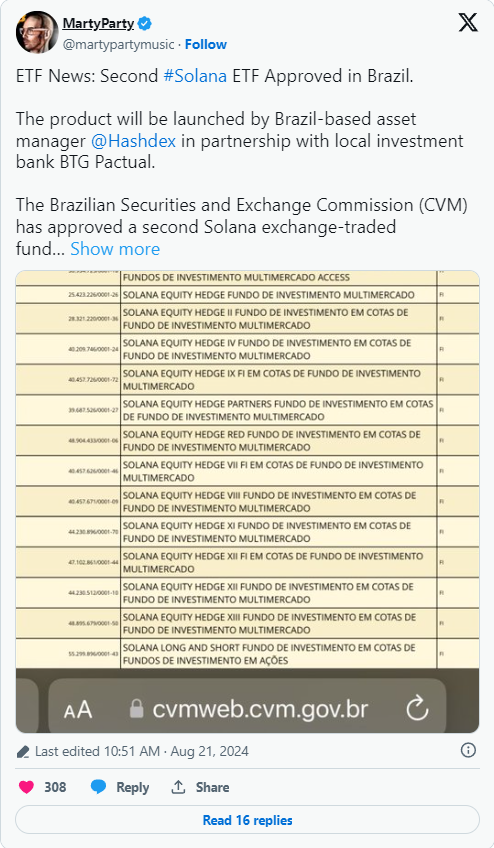Viewport: 494px width, 848px height.
Task: Click the Read 16 replies button
Action: [247, 820]
